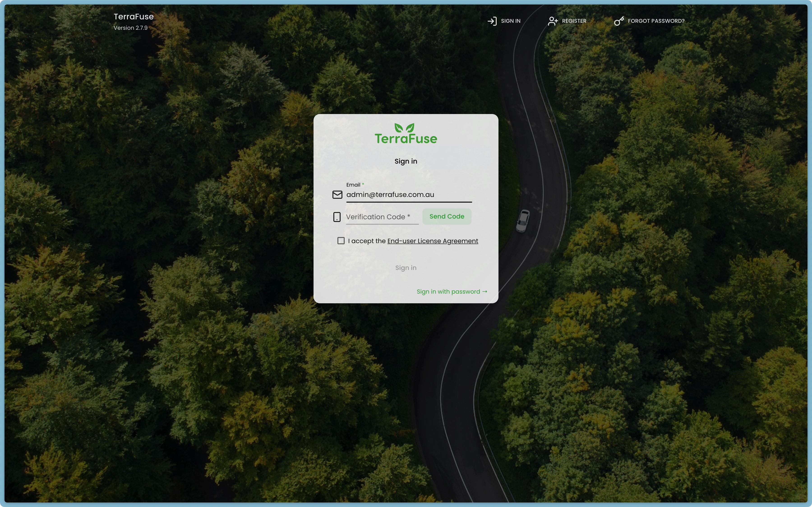Focus the Verification Code field
Screen dimensions: 812x507
click(382, 217)
